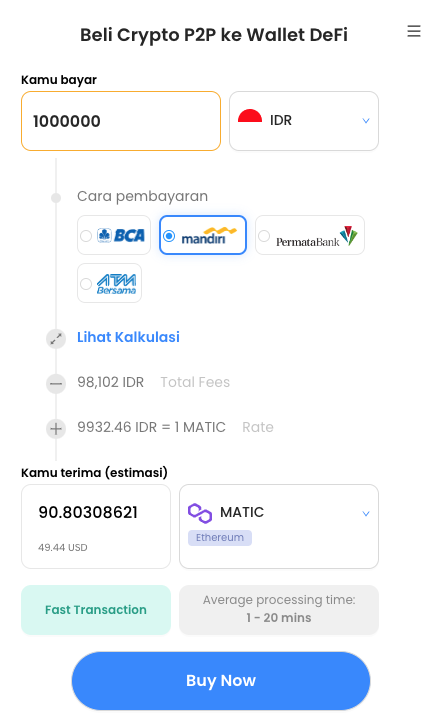The image size is (445, 721).
Task: Click the PermataBank logo
Action: coord(316,236)
